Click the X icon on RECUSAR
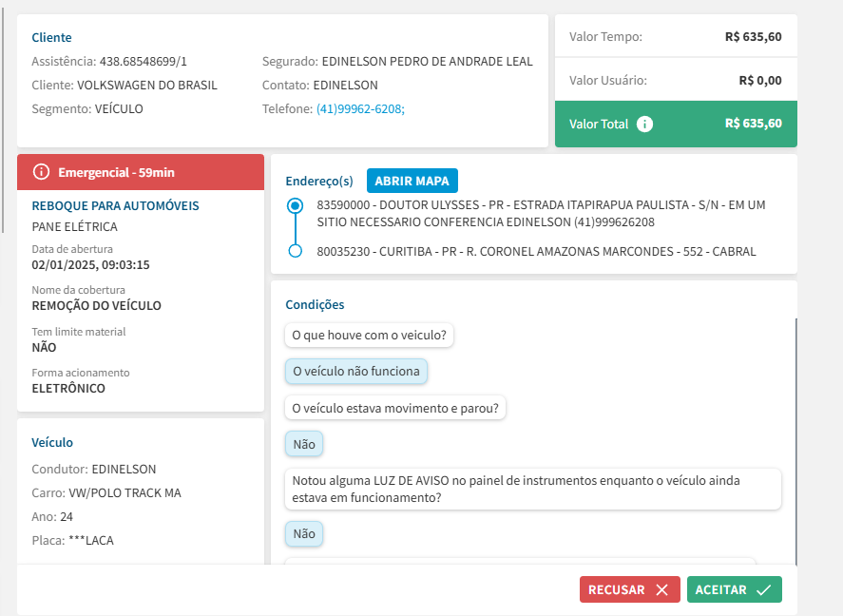 [662, 589]
